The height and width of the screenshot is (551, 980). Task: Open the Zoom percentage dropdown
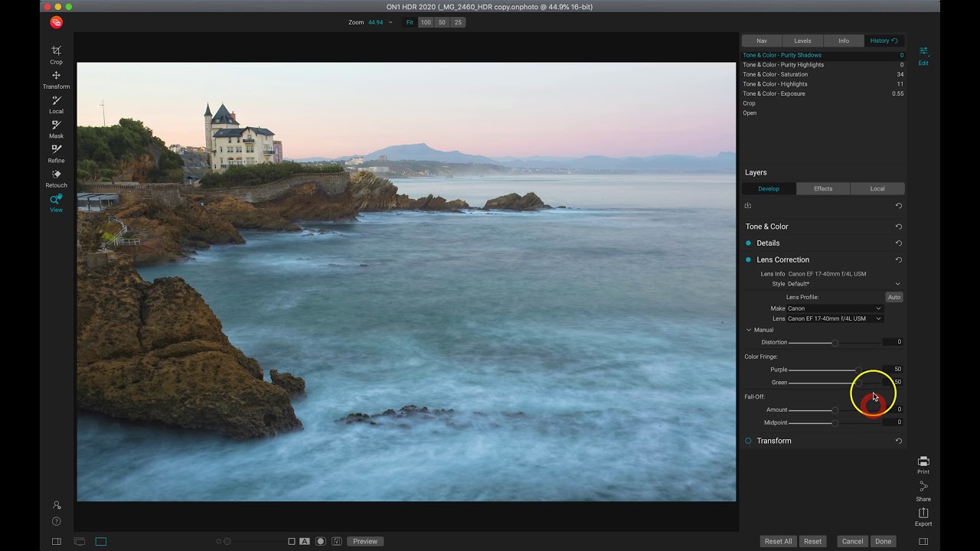(x=380, y=22)
